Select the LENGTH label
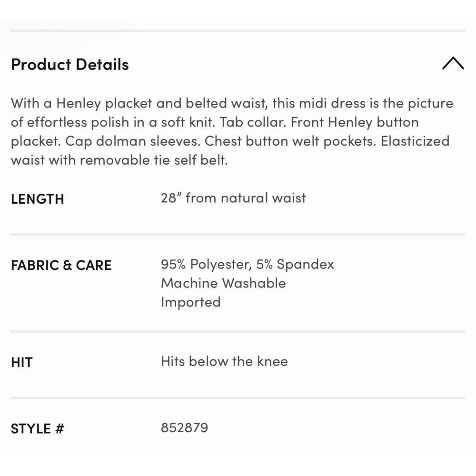The image size is (476, 476). (x=37, y=199)
